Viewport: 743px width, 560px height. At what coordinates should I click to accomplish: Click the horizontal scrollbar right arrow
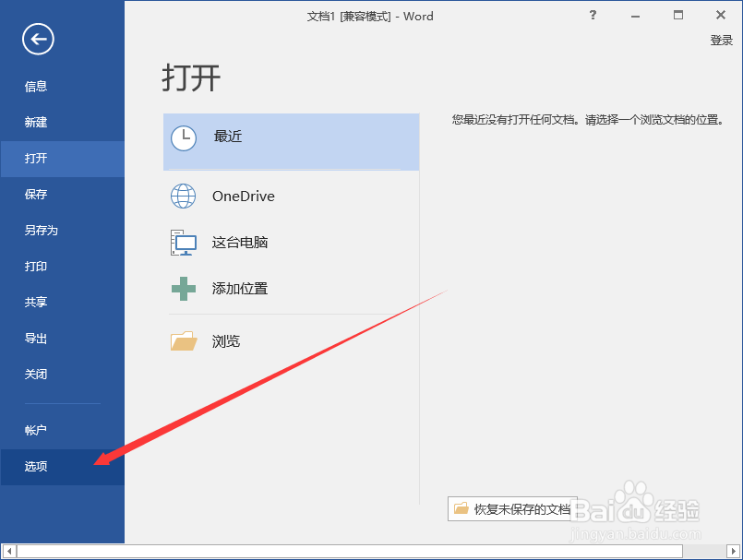[x=733, y=552]
